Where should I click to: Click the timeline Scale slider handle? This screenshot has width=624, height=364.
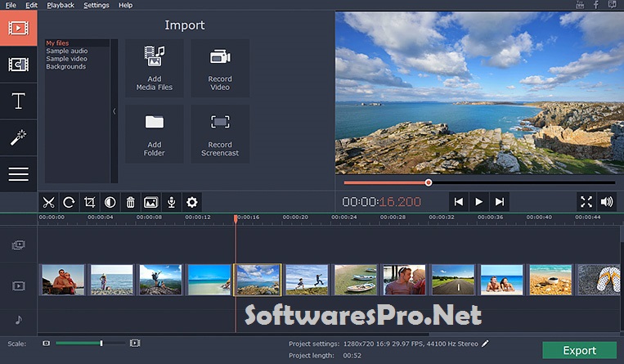coord(101,343)
